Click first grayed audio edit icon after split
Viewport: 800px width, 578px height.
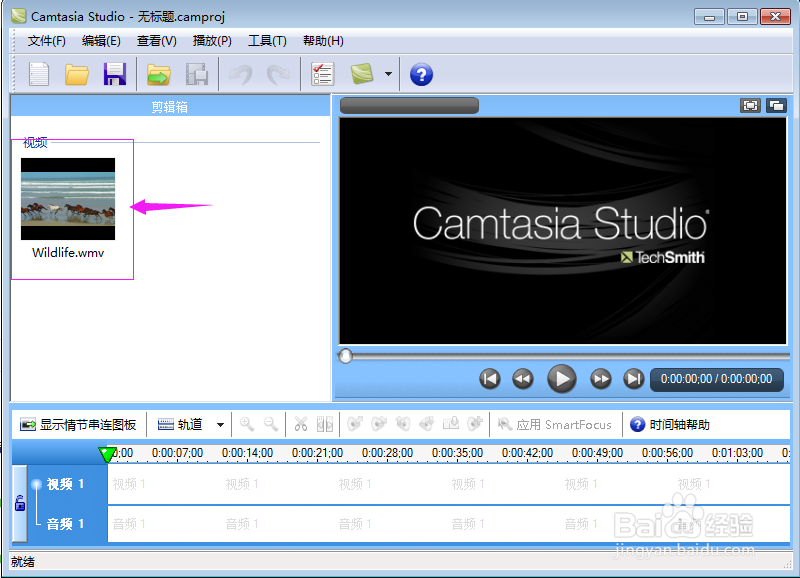[x=355, y=424]
